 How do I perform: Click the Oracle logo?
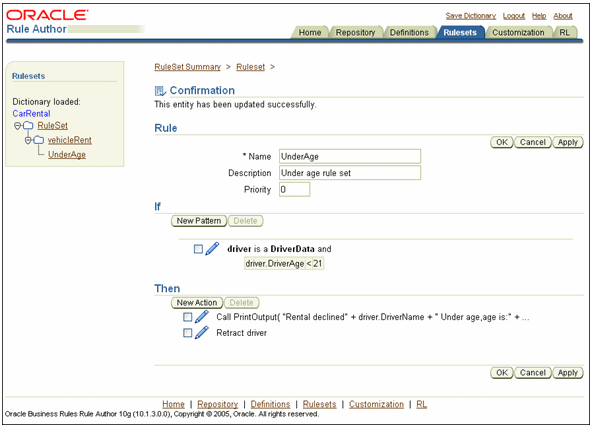point(47,15)
